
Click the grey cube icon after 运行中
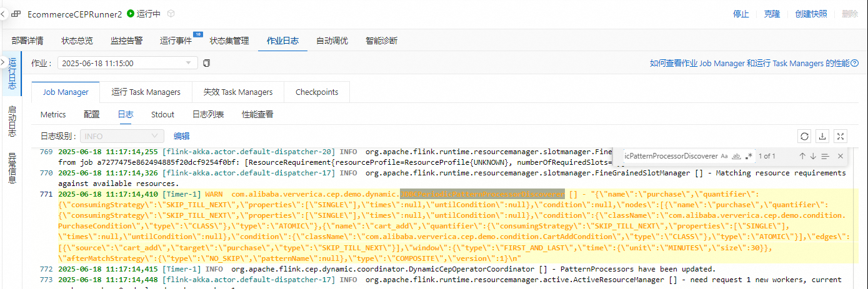[171, 14]
